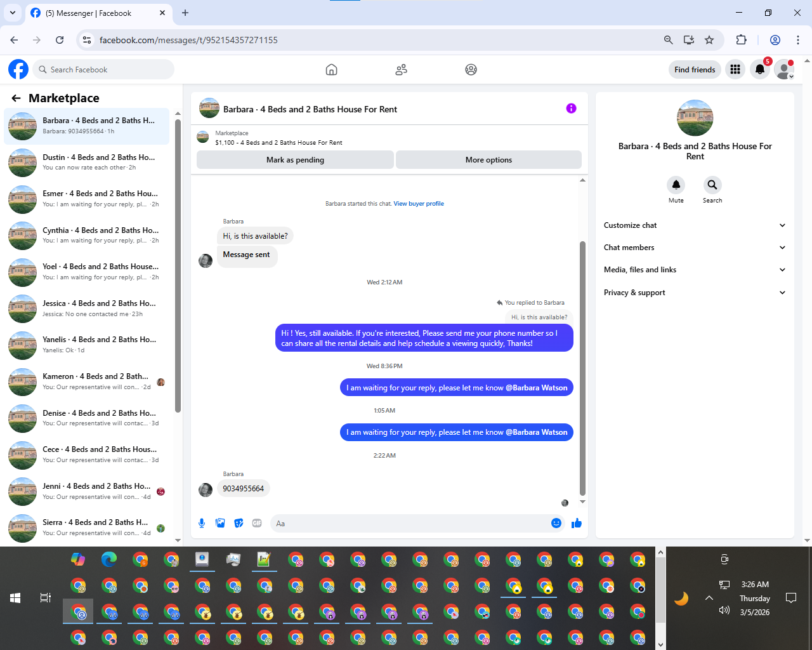
Task: Open Microsoft Edge from the taskbar
Action: click(109, 559)
